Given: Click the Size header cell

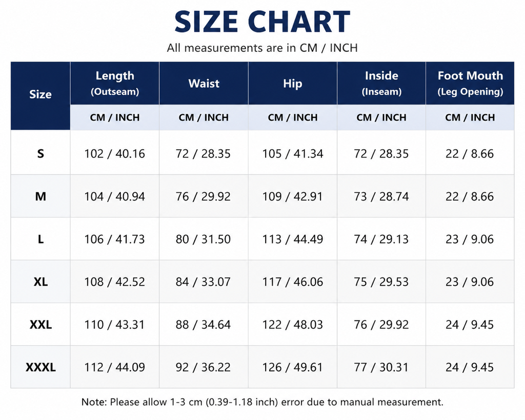Looking at the screenshot, I should click(x=41, y=96).
